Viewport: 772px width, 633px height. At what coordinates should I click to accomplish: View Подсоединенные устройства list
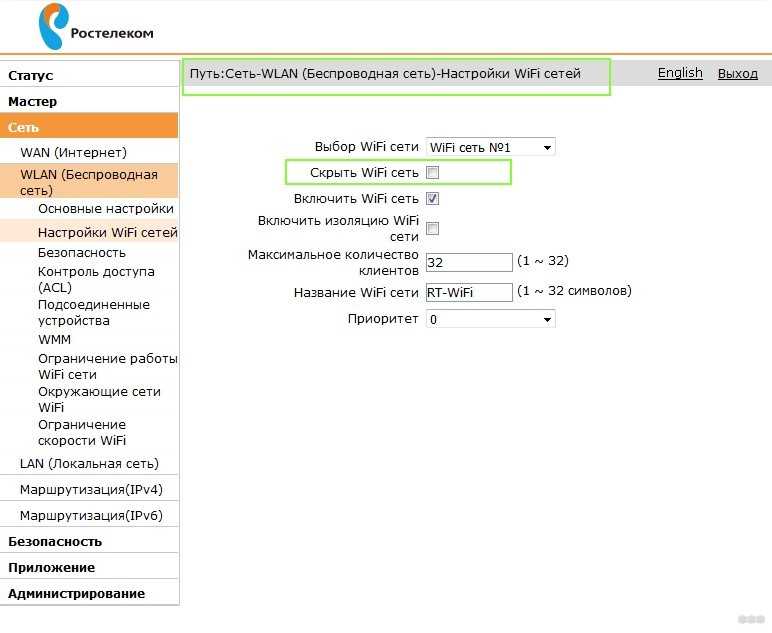click(94, 312)
